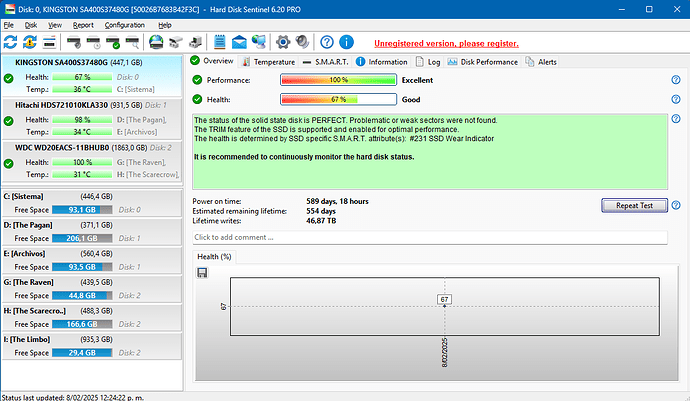Select the E: [Archivos] partition
Image resolution: width=690 pixels, height=401 pixels.
coord(92,260)
